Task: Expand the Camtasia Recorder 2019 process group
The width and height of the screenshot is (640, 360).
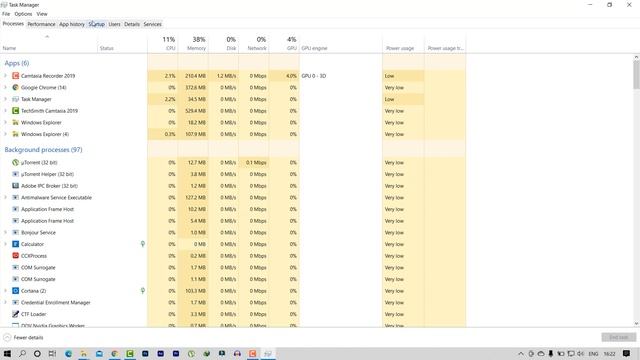Action: pyautogui.click(x=5, y=76)
